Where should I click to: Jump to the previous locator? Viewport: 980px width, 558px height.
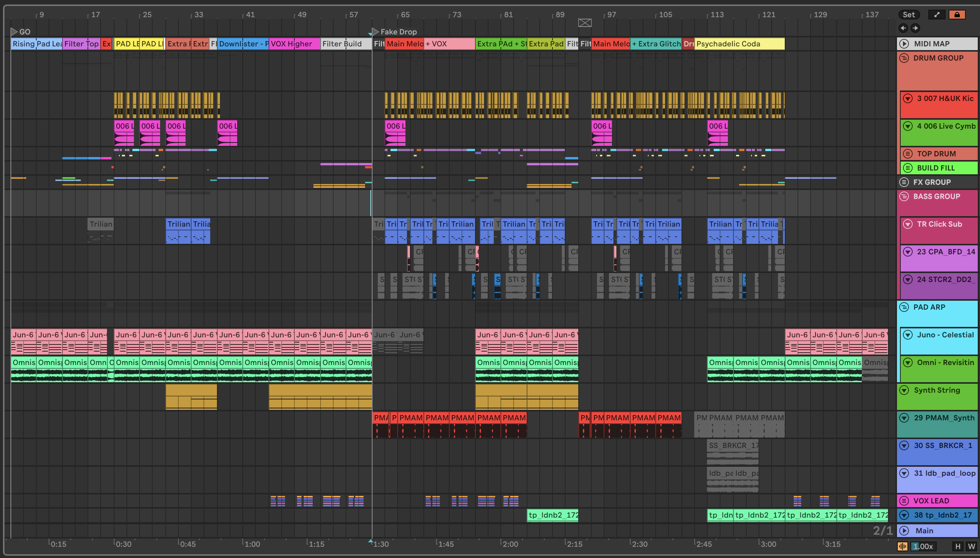point(903,28)
